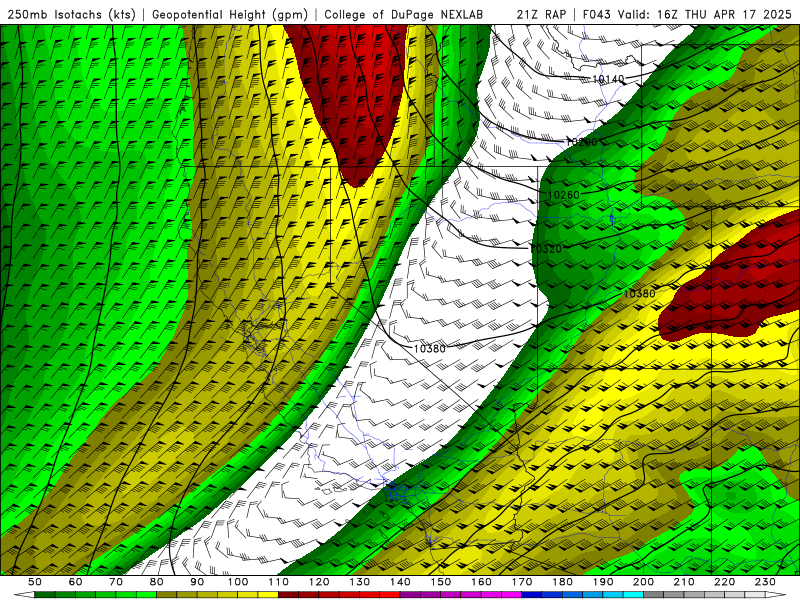
Task: Click the 10260 height contour label
Action: click(564, 195)
